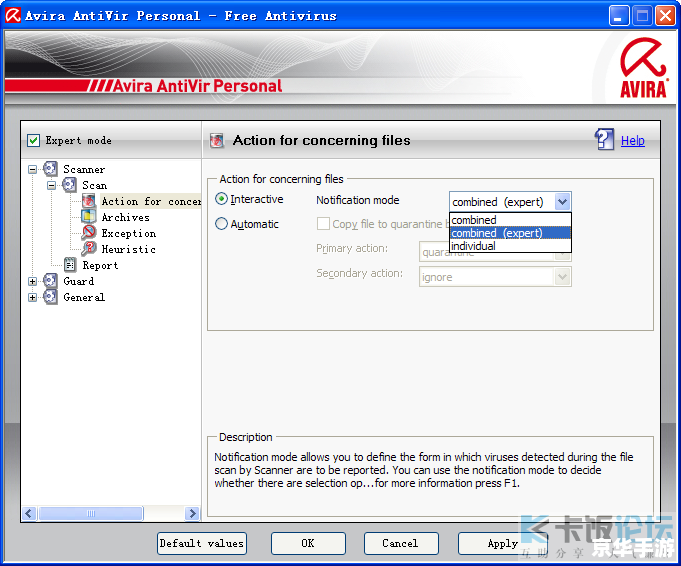Viewport: 681px width, 566px height.
Task: Click the Scan gear icon in tree
Action: 69,185
